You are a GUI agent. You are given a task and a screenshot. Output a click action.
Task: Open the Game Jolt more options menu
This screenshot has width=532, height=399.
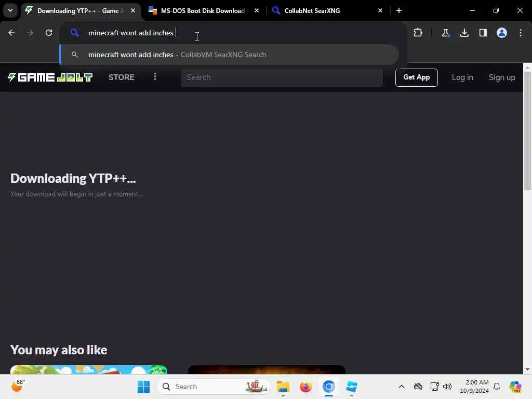pyautogui.click(x=155, y=77)
